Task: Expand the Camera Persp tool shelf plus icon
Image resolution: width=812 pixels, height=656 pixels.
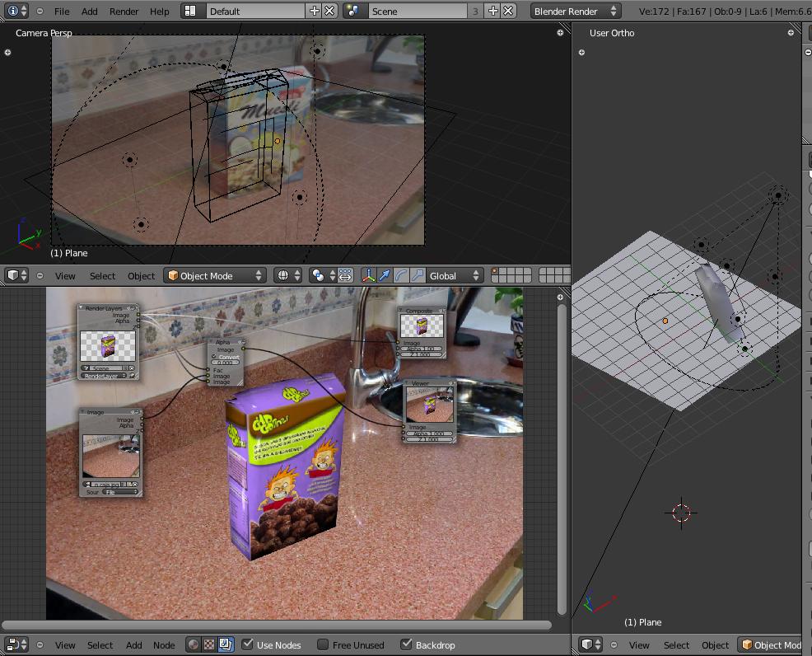Action: pyautogui.click(x=7, y=53)
